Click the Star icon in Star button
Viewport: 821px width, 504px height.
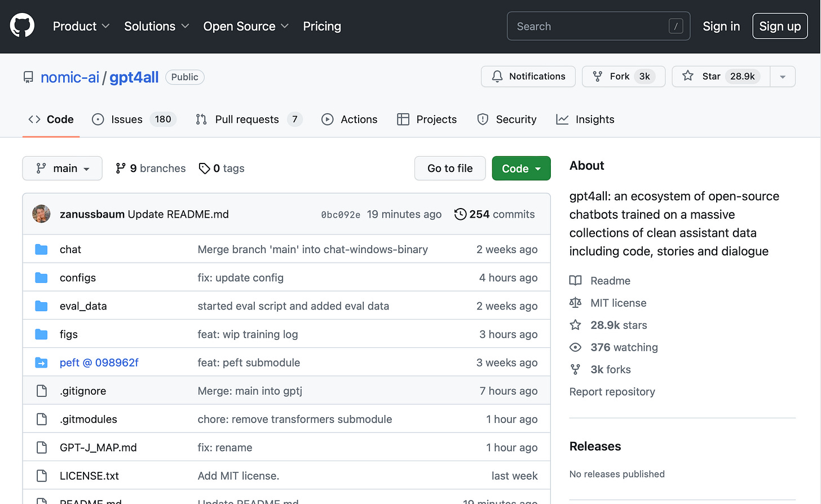point(687,76)
